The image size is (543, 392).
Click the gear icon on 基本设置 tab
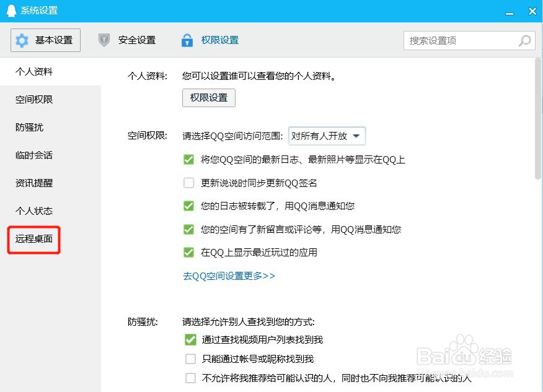pyautogui.click(x=23, y=40)
